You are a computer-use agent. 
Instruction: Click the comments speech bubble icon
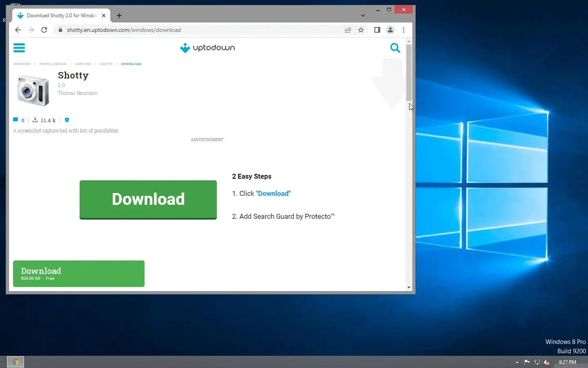tap(16, 120)
